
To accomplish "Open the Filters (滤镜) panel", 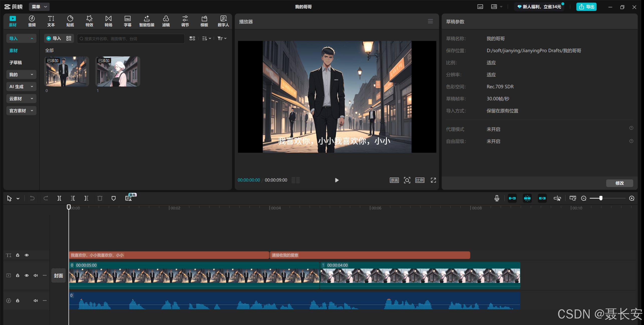I will (x=166, y=21).
